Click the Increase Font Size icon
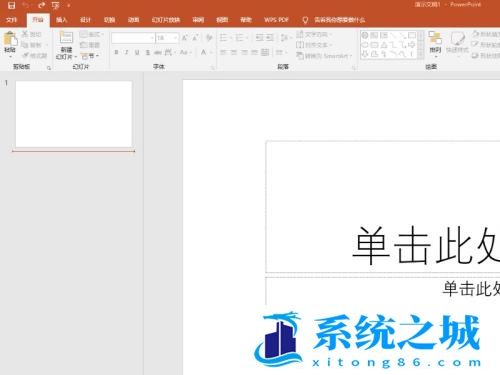 pos(184,38)
